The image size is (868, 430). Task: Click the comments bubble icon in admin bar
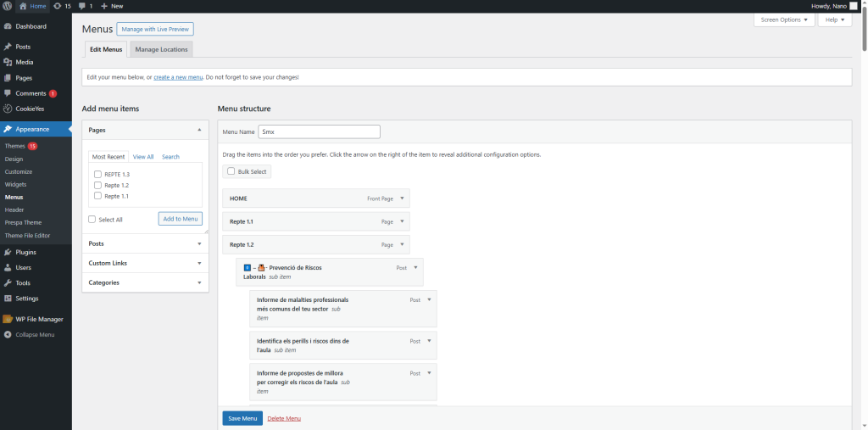(x=82, y=6)
